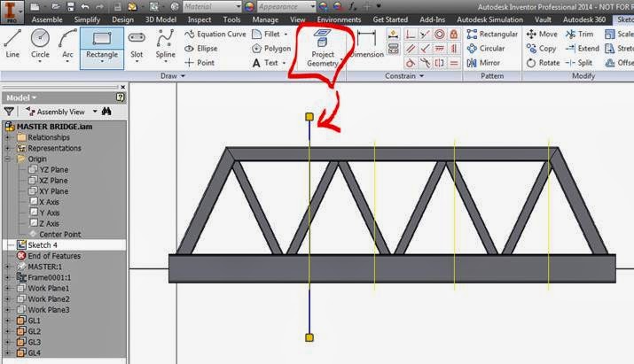This screenshot has width=634, height=364.
Task: Select the Circle sketch tool
Action: 40,45
